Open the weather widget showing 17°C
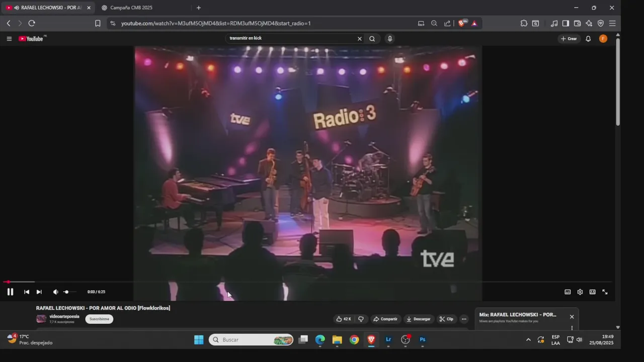 [30, 340]
